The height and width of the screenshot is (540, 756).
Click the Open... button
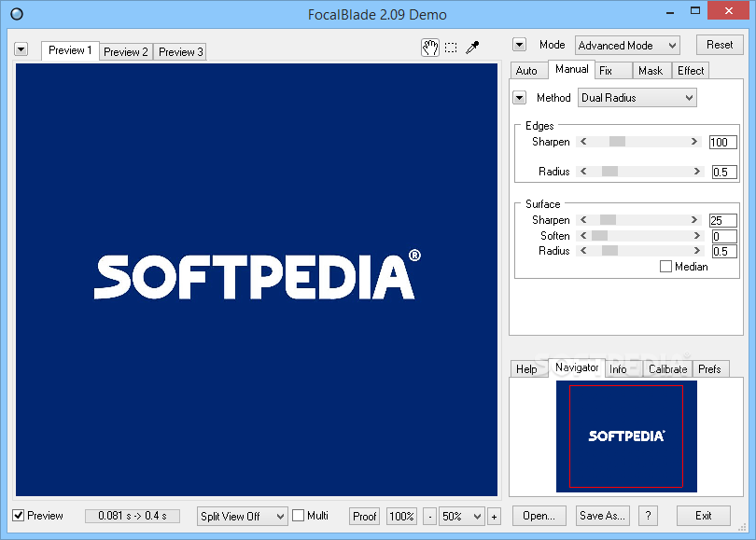pos(539,516)
